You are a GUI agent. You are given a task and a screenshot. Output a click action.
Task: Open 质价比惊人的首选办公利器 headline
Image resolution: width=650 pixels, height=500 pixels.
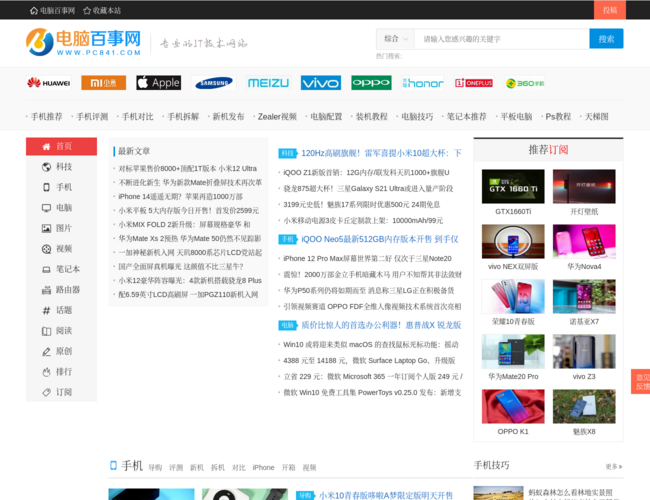pos(381,325)
